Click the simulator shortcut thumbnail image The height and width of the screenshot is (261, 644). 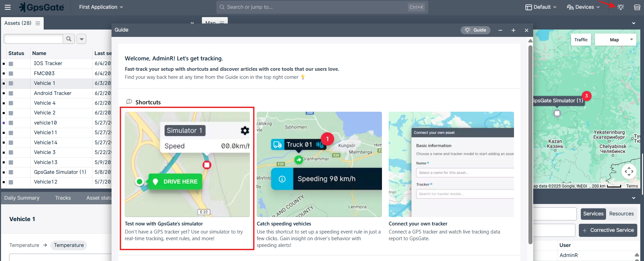tap(187, 164)
